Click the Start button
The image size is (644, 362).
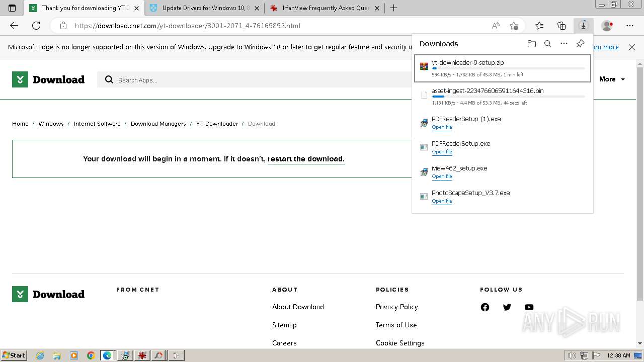[14, 355]
